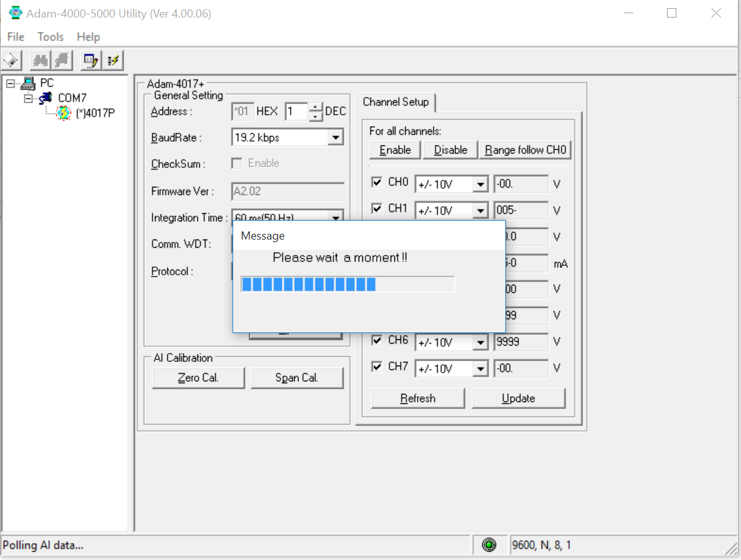Click the '9600, N, 8, 1' status text
Screen dimensions: 741x560
pyautogui.click(x=542, y=546)
